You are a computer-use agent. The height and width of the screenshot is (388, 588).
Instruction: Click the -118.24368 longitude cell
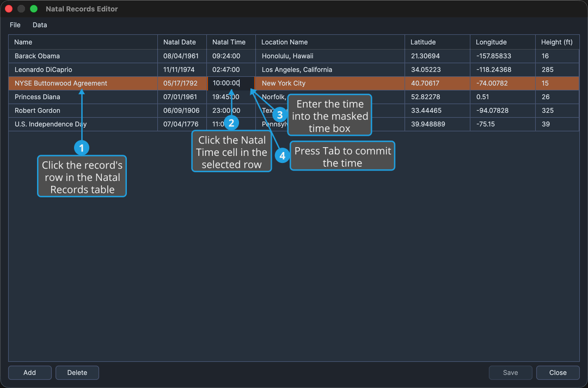(x=503, y=69)
